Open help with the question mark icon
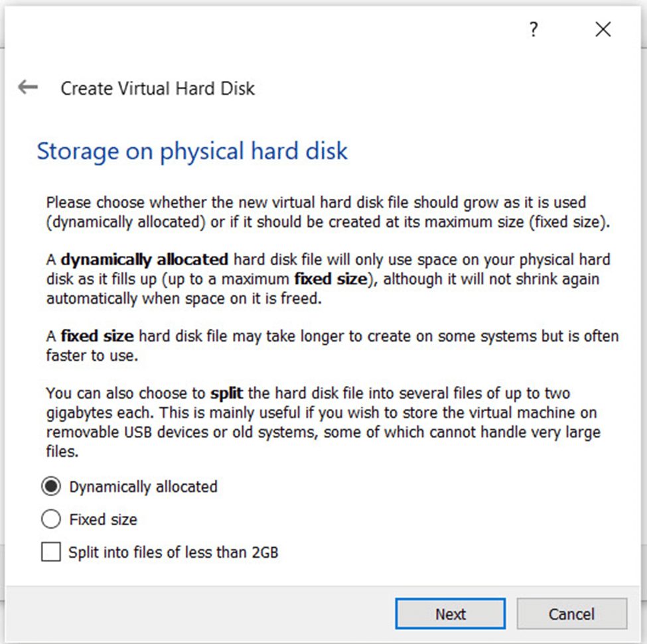 (534, 29)
